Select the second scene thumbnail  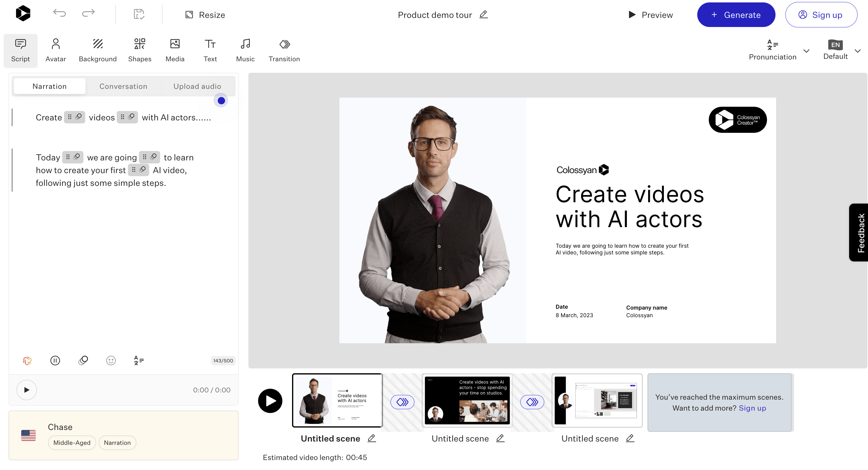coord(467,400)
